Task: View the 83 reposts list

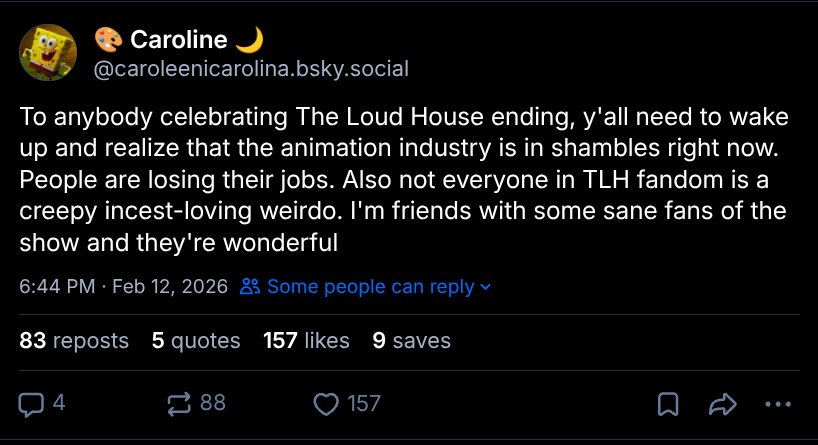Action: click(74, 340)
